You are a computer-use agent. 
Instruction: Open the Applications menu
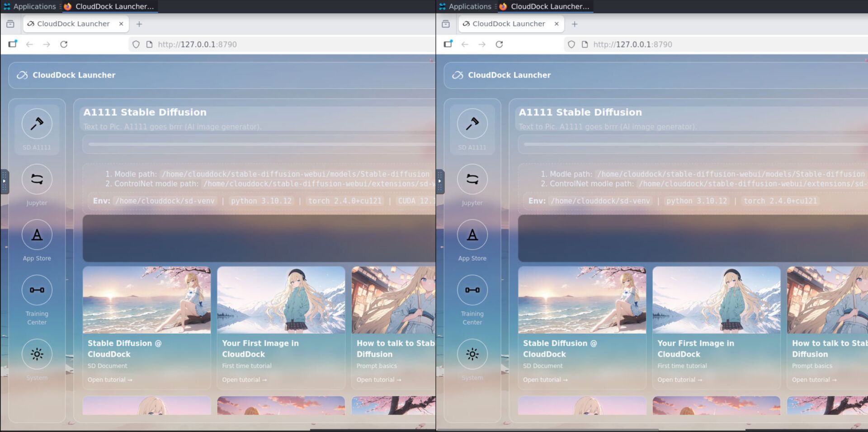tap(30, 6)
